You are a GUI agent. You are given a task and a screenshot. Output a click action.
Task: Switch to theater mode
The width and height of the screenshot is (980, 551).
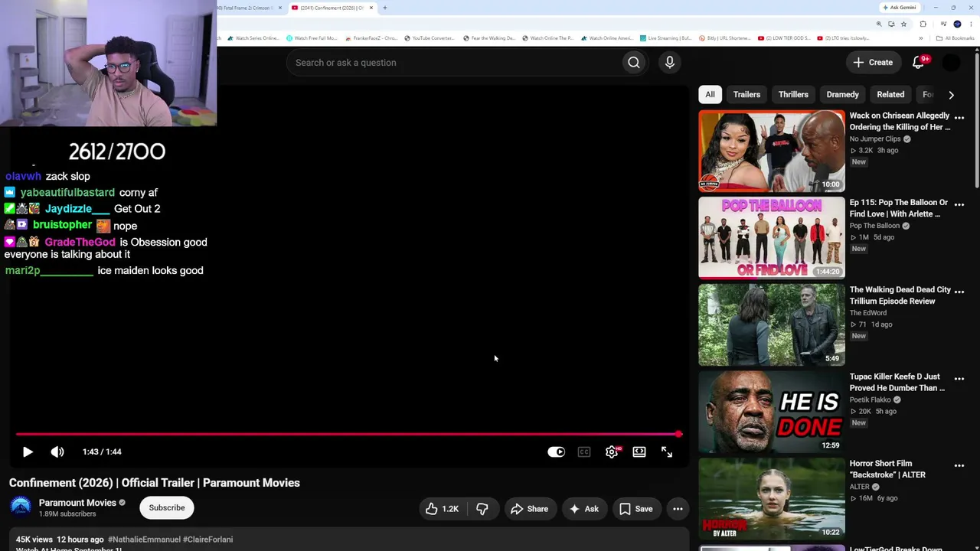(x=639, y=452)
